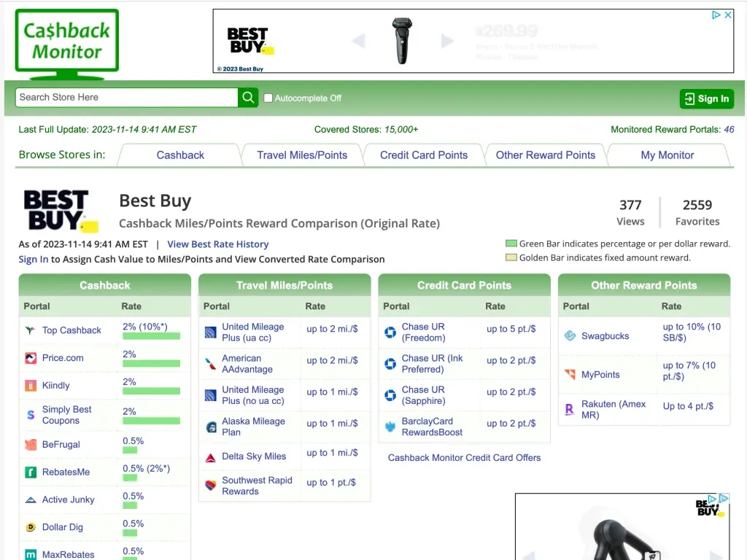Click the RebatesMe portal icon

[x=31, y=472]
